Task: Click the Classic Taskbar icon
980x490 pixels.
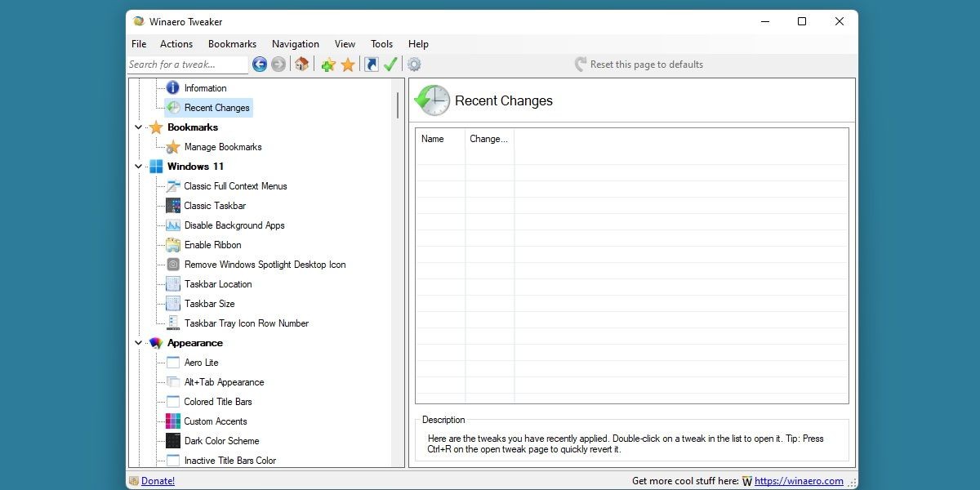Action: click(x=173, y=206)
